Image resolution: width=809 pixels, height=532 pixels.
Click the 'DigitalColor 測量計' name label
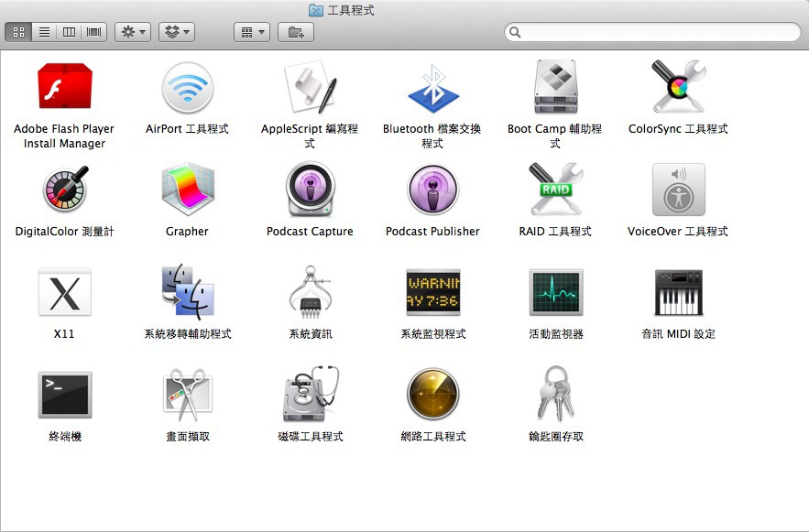pos(64,231)
